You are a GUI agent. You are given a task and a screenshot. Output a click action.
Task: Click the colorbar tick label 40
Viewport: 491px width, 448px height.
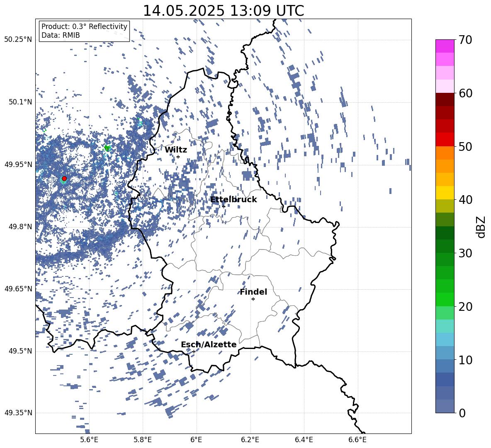[x=465, y=200]
